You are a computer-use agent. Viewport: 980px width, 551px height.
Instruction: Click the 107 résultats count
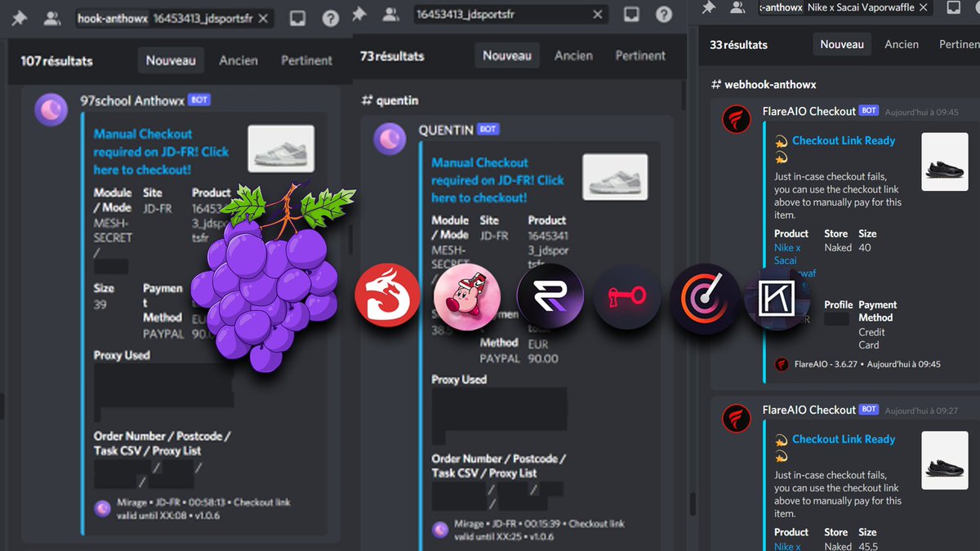tap(56, 60)
